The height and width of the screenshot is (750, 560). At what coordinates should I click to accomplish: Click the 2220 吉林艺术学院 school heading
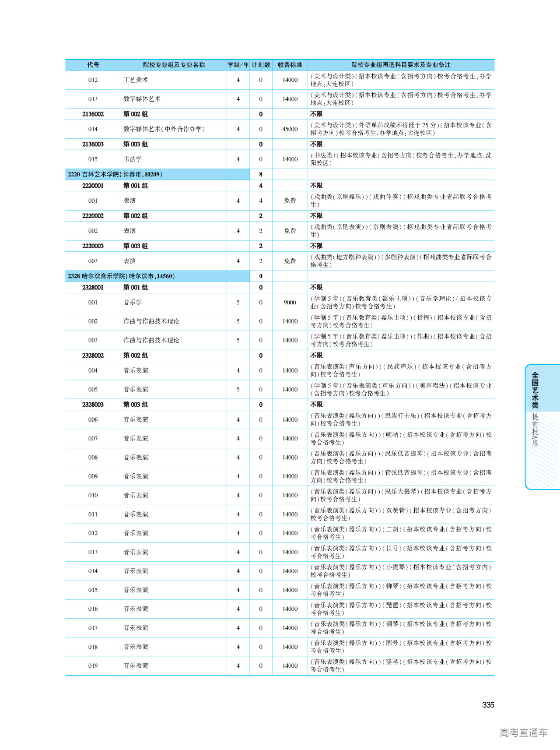coord(115,174)
